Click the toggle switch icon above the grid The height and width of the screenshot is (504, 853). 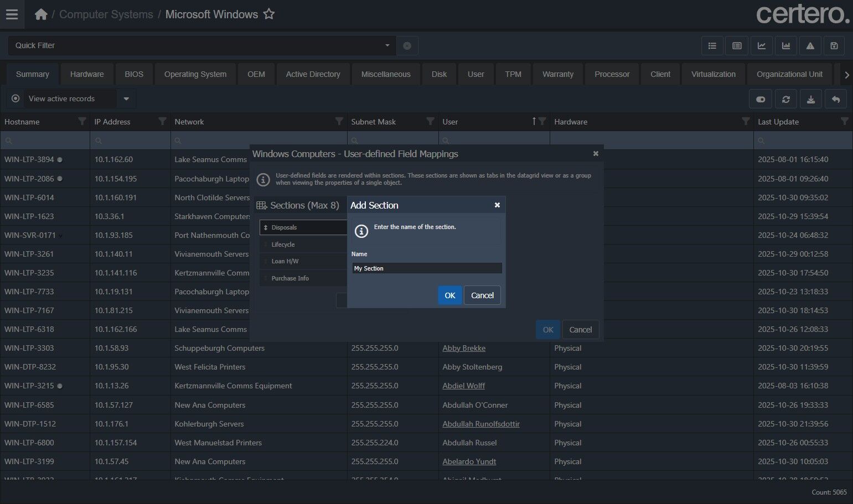761,99
